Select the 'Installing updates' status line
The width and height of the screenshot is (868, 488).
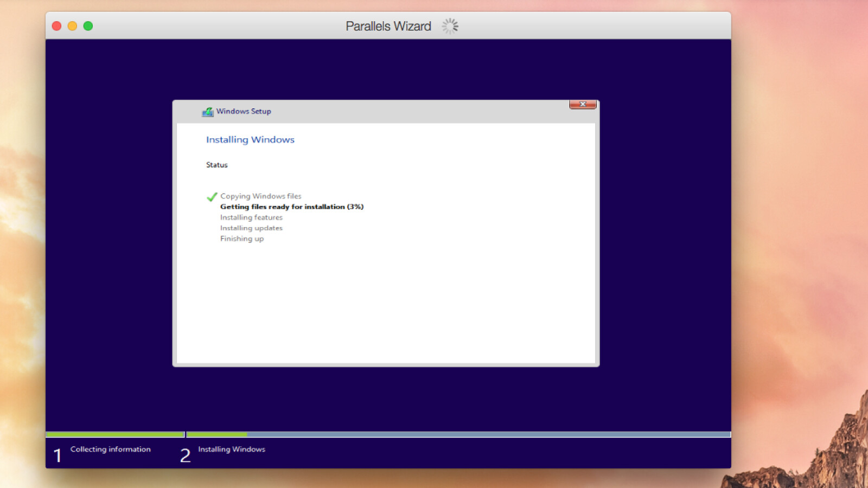click(x=251, y=228)
